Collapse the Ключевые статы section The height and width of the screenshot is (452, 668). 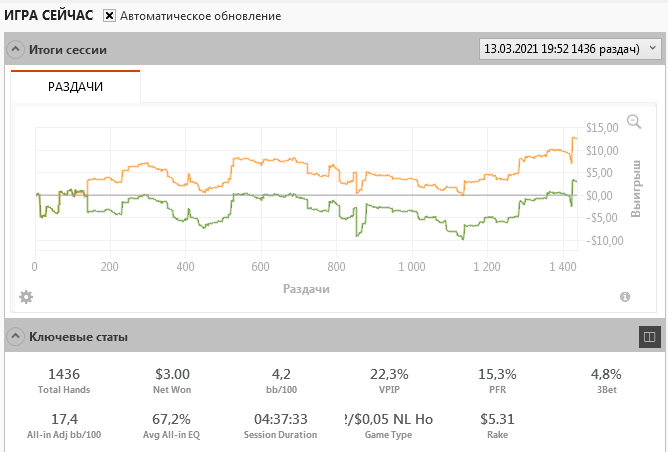[x=16, y=337]
